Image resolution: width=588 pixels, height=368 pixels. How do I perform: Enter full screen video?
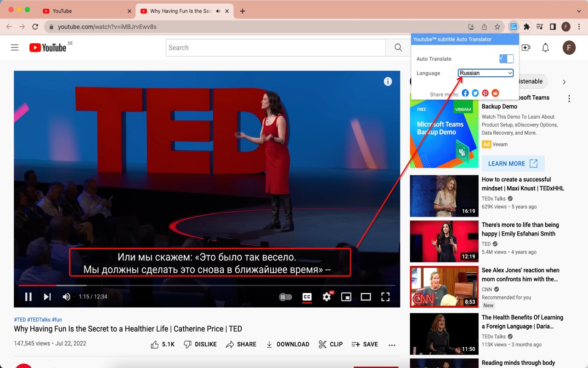[x=385, y=297]
